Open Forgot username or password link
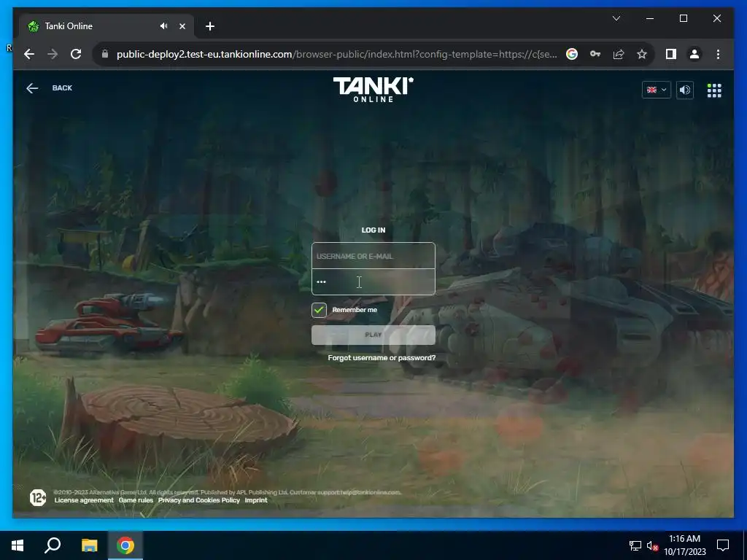This screenshot has height=560, width=747. pos(382,357)
